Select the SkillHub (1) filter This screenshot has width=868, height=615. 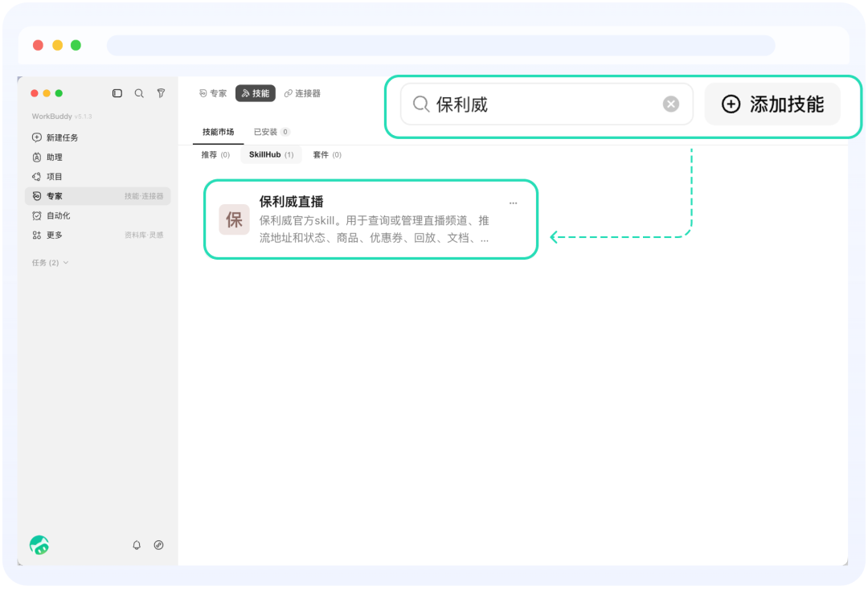click(272, 155)
